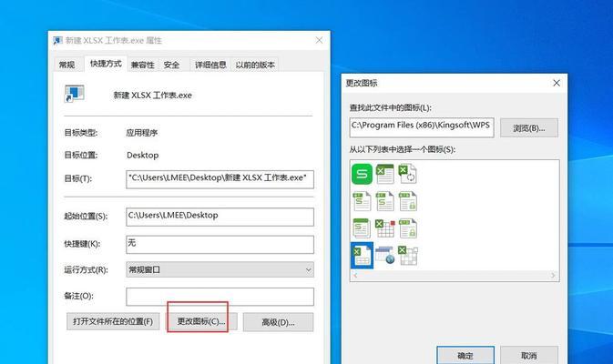The width and height of the screenshot is (613, 364).
Task: Click the 打开文件所在的位置(F) button
Action: tap(113, 321)
